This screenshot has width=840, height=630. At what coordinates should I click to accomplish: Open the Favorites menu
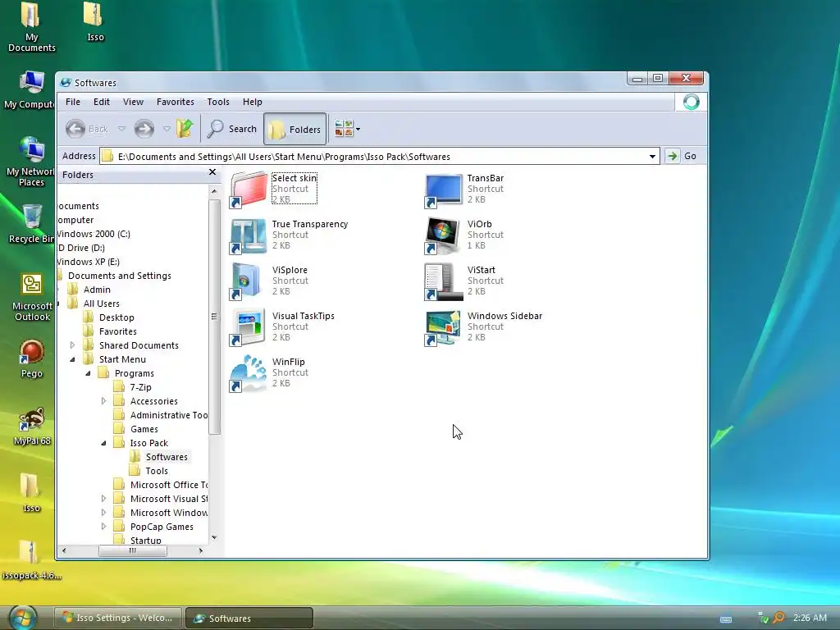click(x=176, y=102)
